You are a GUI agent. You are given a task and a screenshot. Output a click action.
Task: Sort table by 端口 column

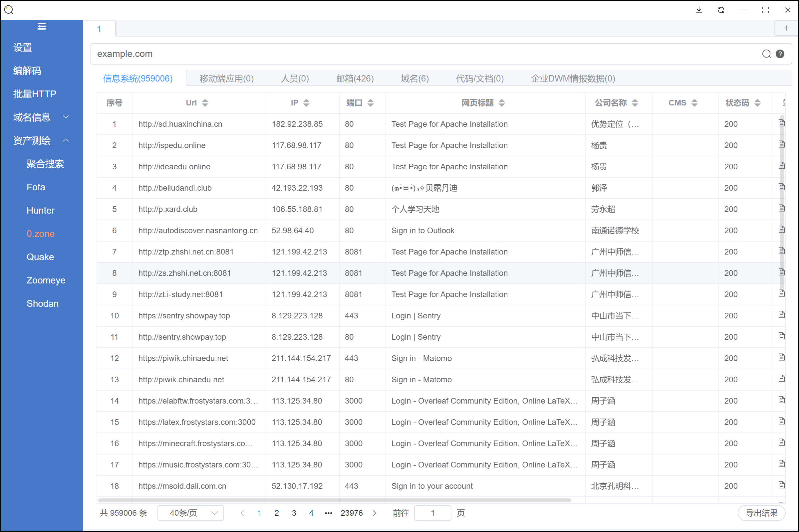click(x=370, y=103)
